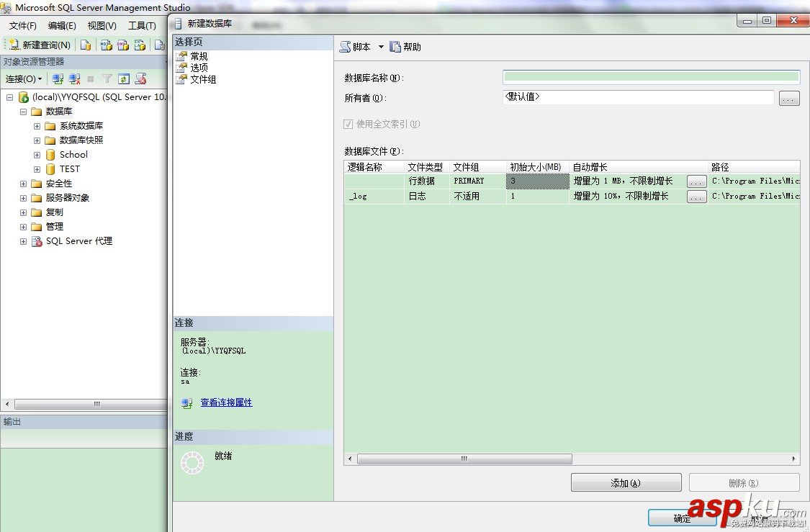Expand the School database node
Screen dimensions: 810x532
[37, 155]
